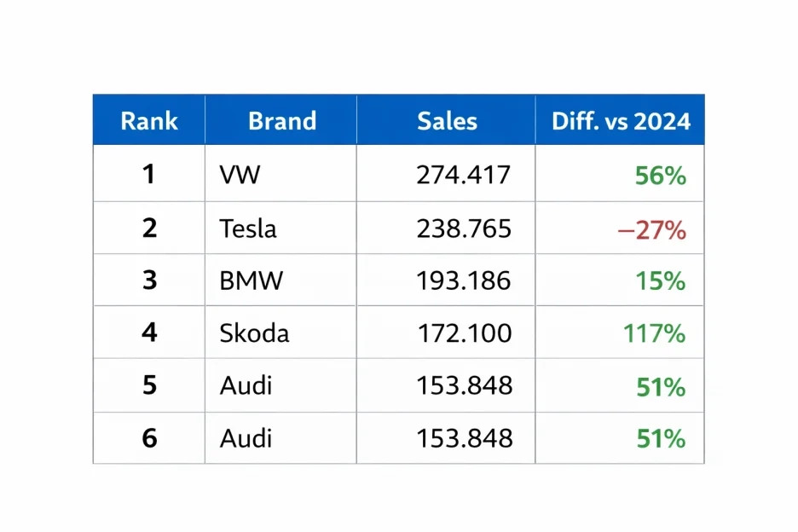Select BMW's 15% difference value
798x532 pixels.
click(x=661, y=280)
